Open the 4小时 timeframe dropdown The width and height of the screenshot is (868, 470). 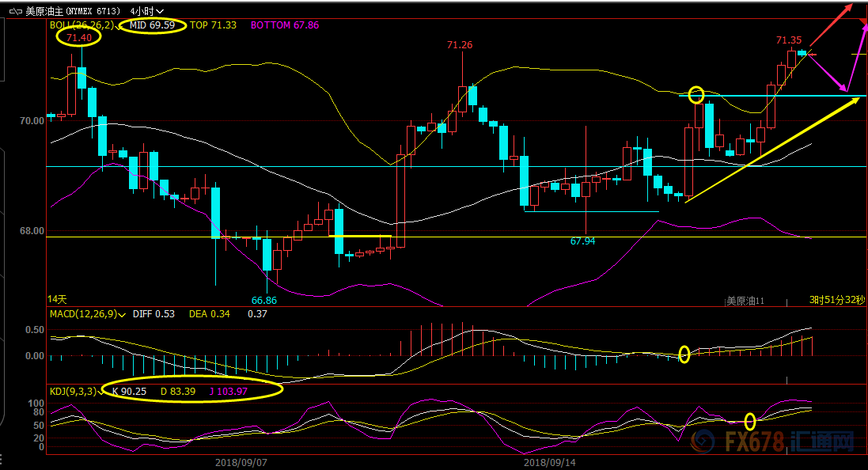pos(146,11)
